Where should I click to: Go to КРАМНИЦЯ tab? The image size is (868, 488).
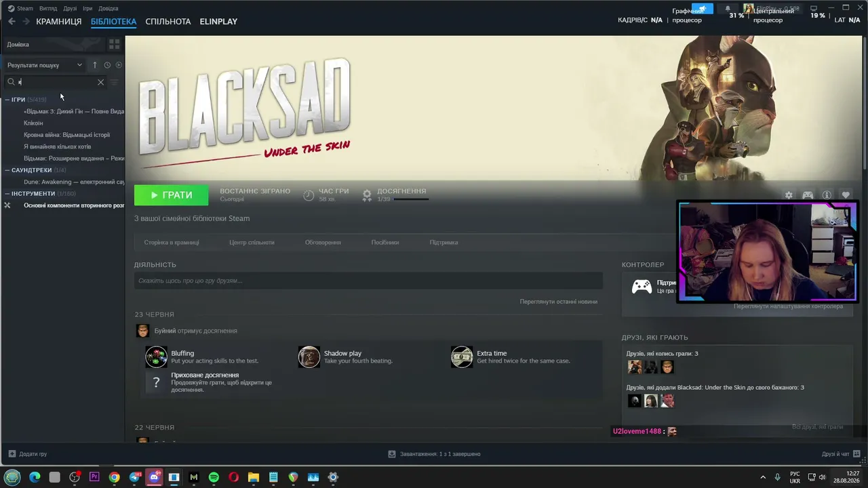tap(59, 22)
